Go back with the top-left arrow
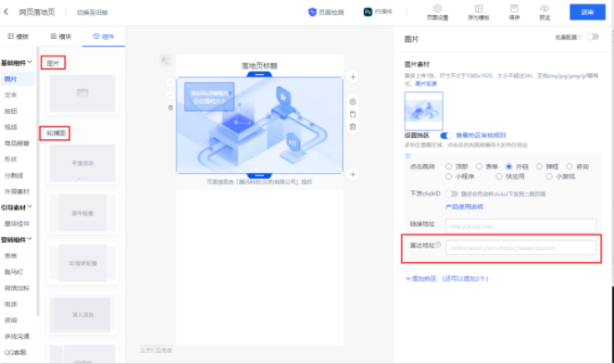This screenshot has height=364, width=614. [6, 12]
